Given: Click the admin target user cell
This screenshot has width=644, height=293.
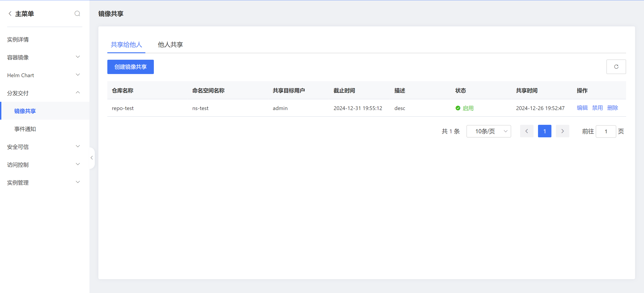Looking at the screenshot, I should point(280,108).
